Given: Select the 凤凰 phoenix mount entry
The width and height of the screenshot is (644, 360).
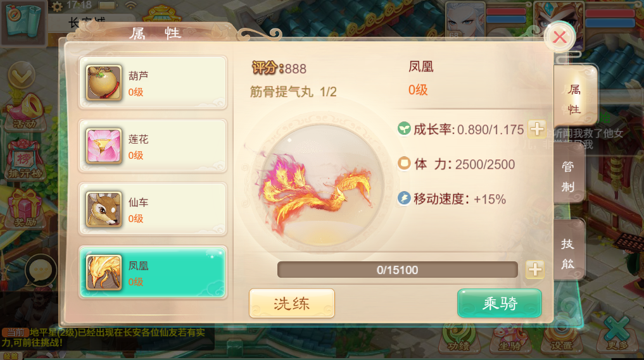Looking at the screenshot, I should pos(153,273).
